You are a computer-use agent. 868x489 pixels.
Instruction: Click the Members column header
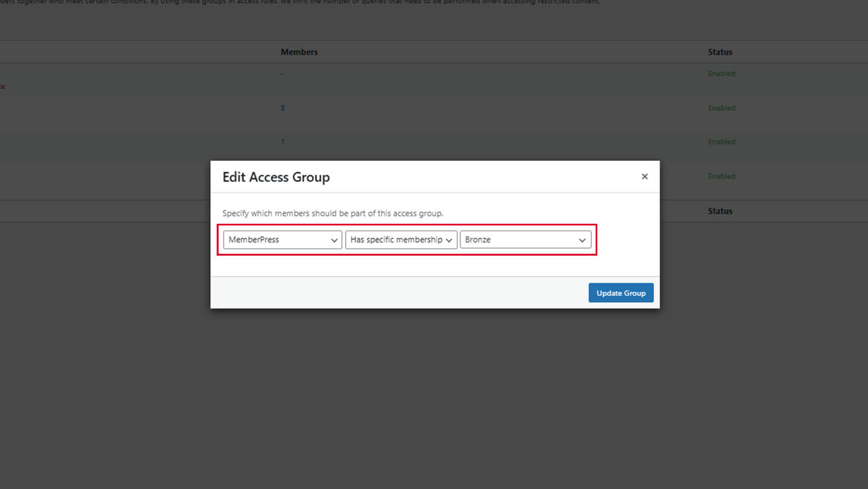point(299,52)
